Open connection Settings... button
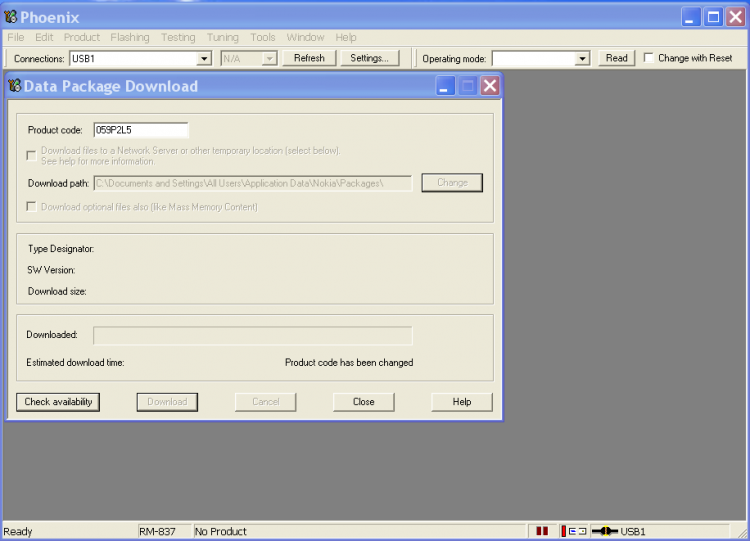 click(x=369, y=58)
